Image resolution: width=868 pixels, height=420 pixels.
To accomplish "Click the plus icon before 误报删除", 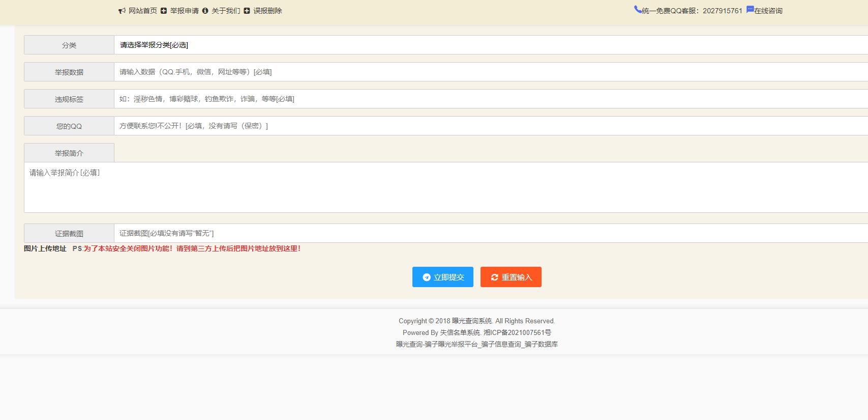I will (x=247, y=11).
